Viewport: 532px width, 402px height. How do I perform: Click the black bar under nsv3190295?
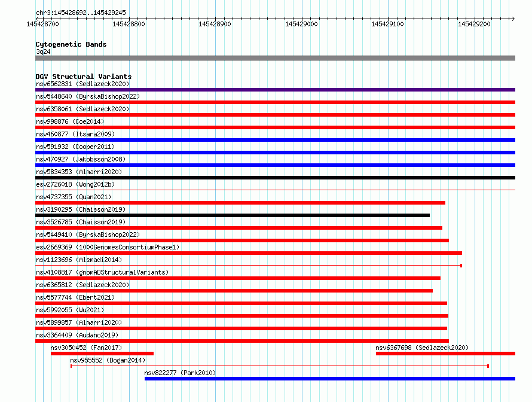coord(233,215)
